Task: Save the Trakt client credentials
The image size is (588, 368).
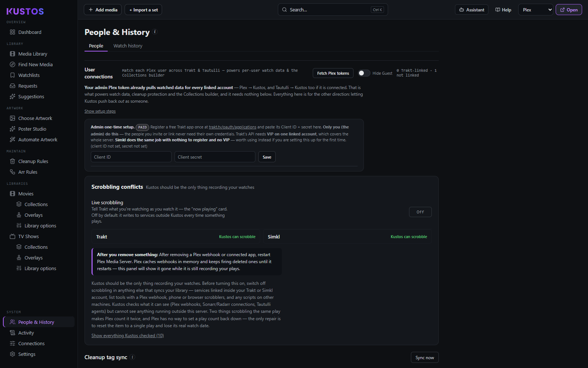Action: [x=267, y=157]
